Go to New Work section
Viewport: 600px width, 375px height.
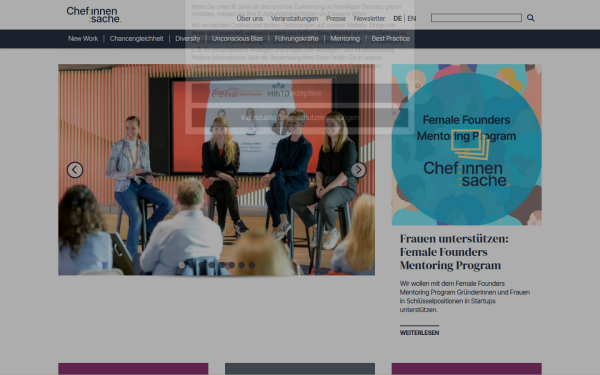pyautogui.click(x=83, y=39)
